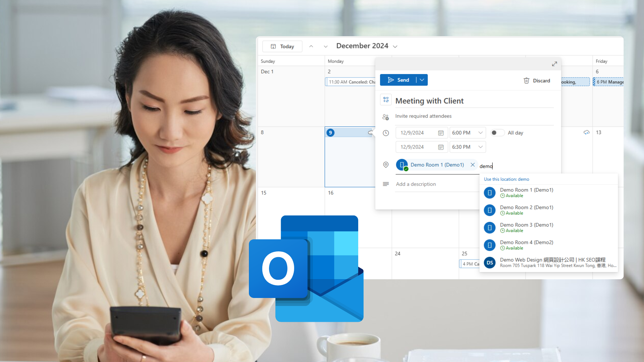644x362 pixels.
Task: Go to next month with down arrow
Action: pyautogui.click(x=325, y=46)
